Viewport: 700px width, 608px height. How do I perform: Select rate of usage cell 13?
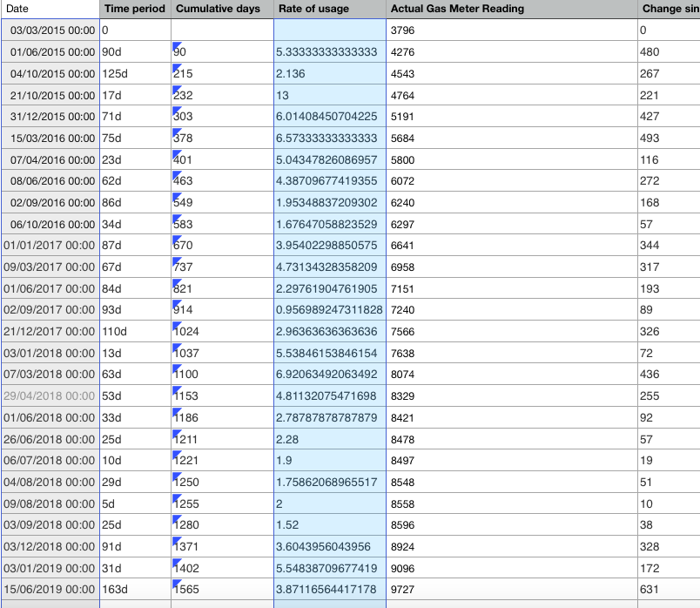(x=330, y=95)
